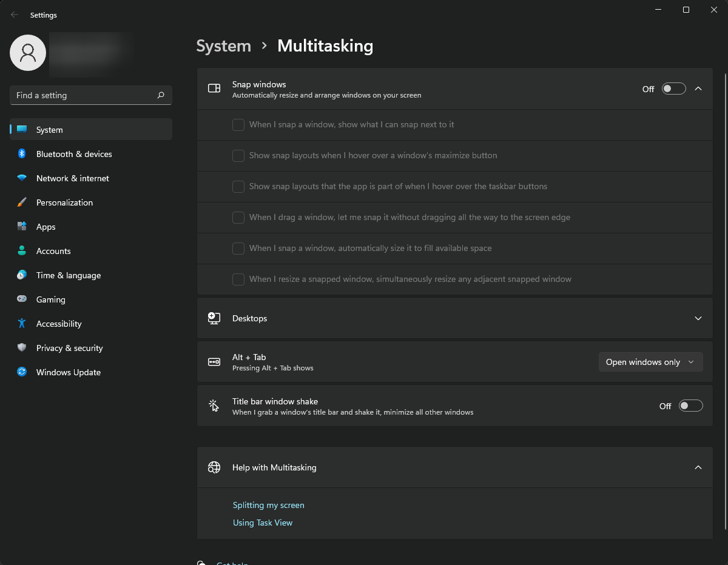This screenshot has width=728, height=565.
Task: Turn on the Snap windows toggle
Action: pyautogui.click(x=673, y=89)
